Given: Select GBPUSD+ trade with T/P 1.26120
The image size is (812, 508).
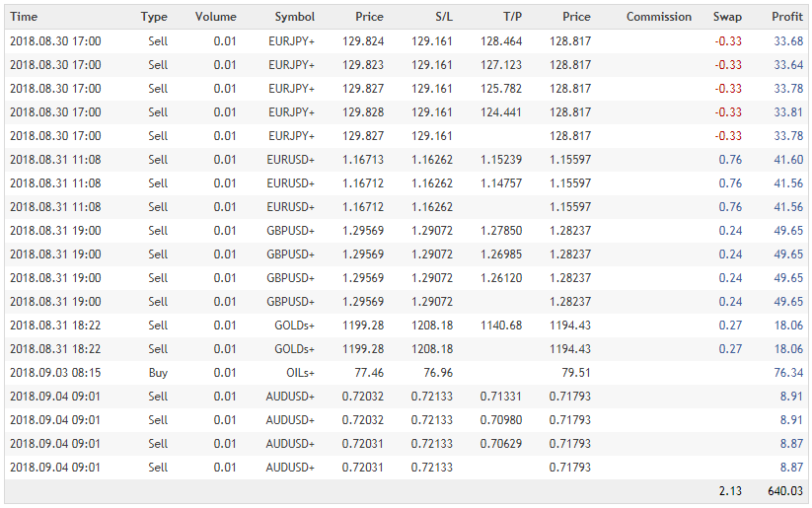Looking at the screenshot, I should pos(406,277).
